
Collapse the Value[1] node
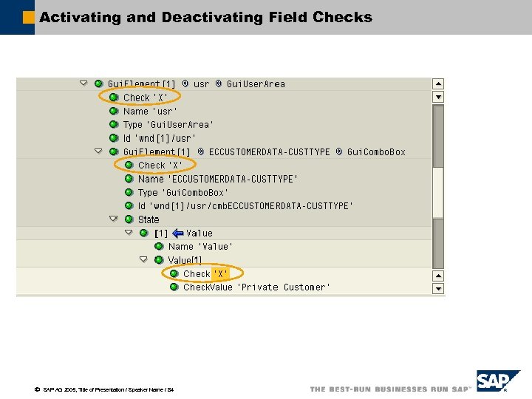tap(143, 259)
